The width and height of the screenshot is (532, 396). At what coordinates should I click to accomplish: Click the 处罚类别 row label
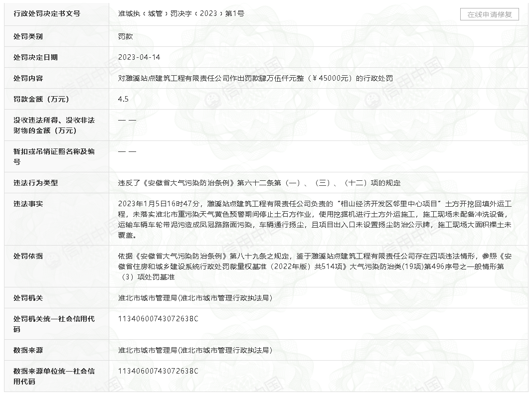(28, 36)
